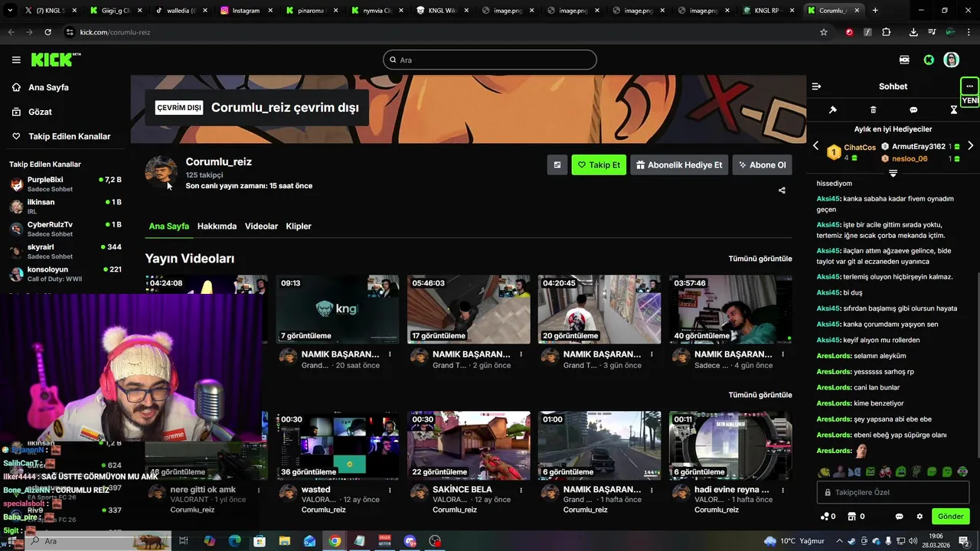The width and height of the screenshot is (980, 551).
Task: Open options for NAMIK BAŞARAN 20 saat önce video
Action: [x=390, y=354]
